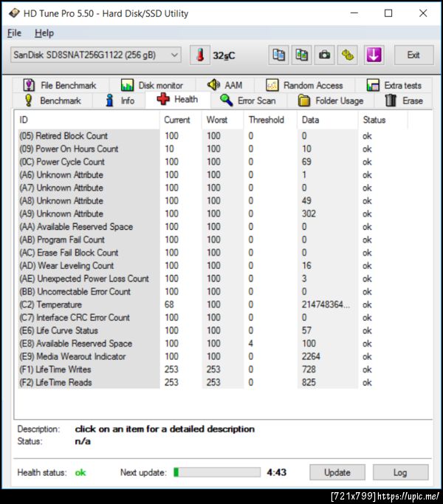443x504 pixels.
Task: Click the Erase trash-can icon
Action: click(391, 101)
